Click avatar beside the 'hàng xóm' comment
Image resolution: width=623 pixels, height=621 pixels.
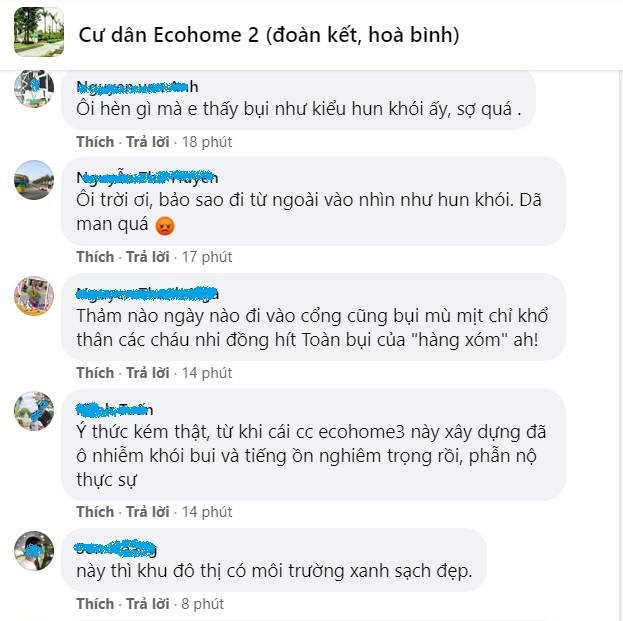pyautogui.click(x=34, y=296)
